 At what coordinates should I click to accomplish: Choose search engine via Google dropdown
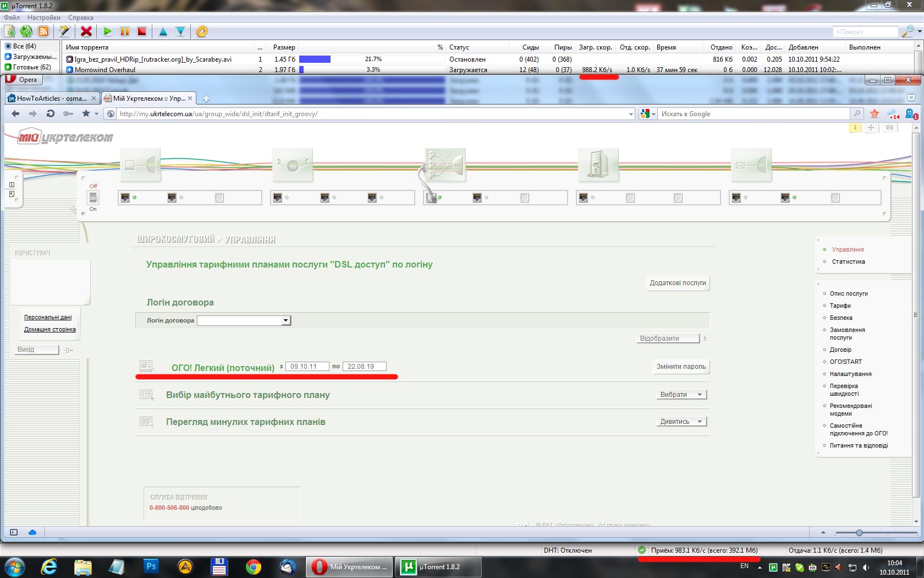647,114
